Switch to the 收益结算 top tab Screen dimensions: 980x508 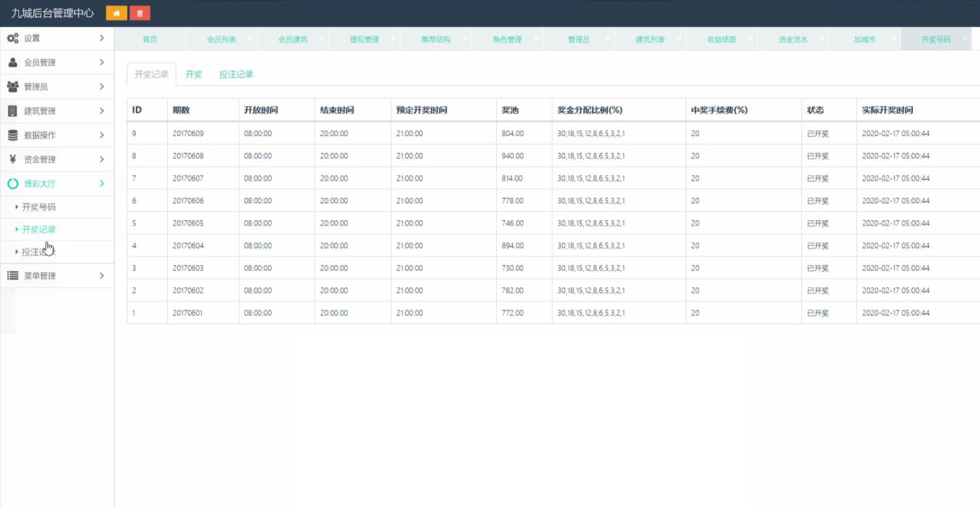click(722, 39)
